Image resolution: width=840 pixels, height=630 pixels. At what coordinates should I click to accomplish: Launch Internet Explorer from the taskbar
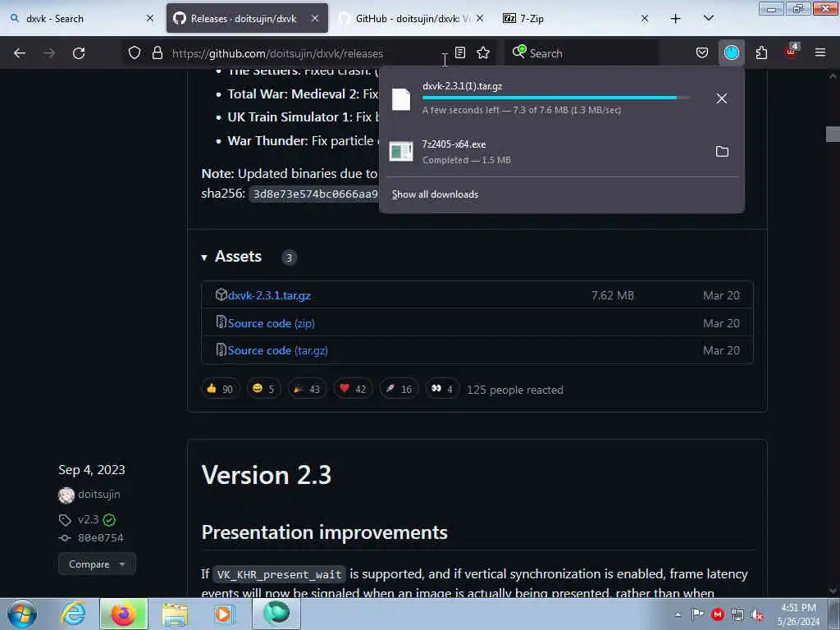(x=73, y=614)
